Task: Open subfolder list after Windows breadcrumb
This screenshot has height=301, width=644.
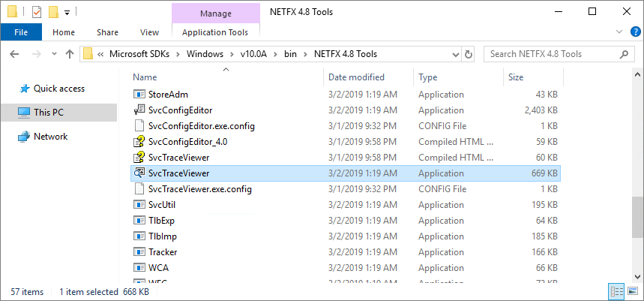Action: tap(232, 54)
